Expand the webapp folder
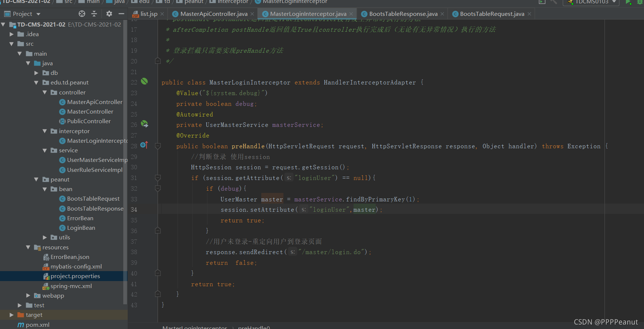 pyautogui.click(x=28, y=295)
